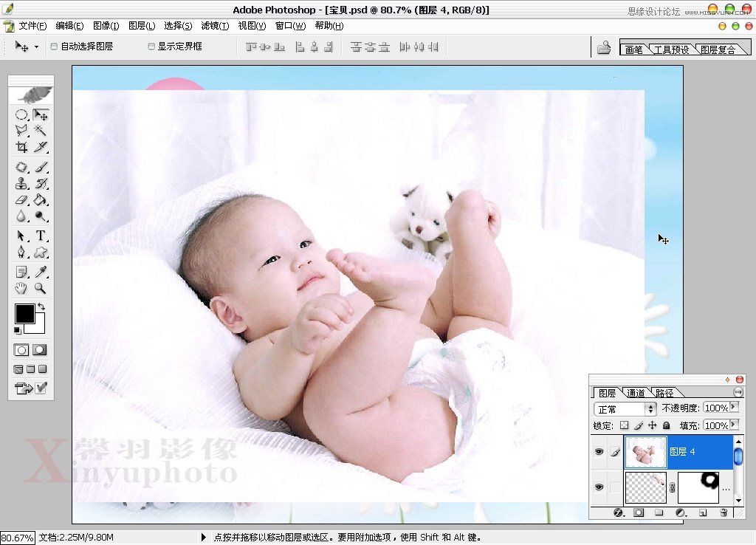This screenshot has width=756, height=545.
Task: Select the Type (T) tool
Action: [x=41, y=236]
